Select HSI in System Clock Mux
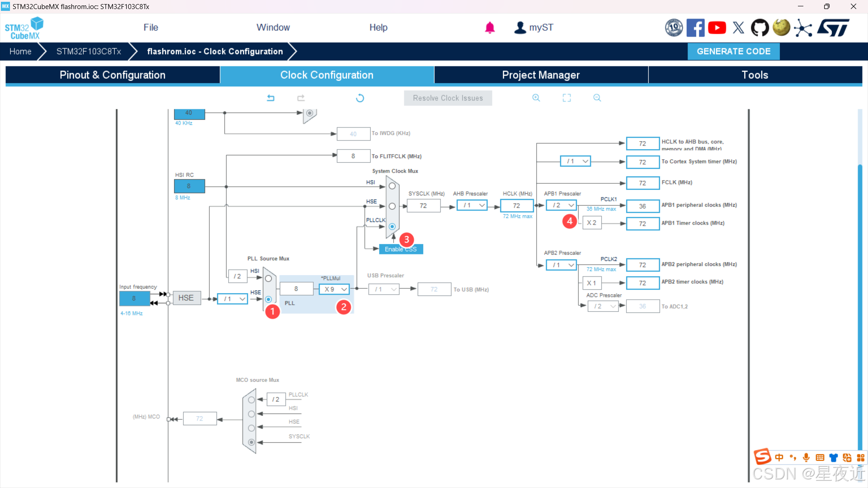868x488 pixels. coord(392,186)
